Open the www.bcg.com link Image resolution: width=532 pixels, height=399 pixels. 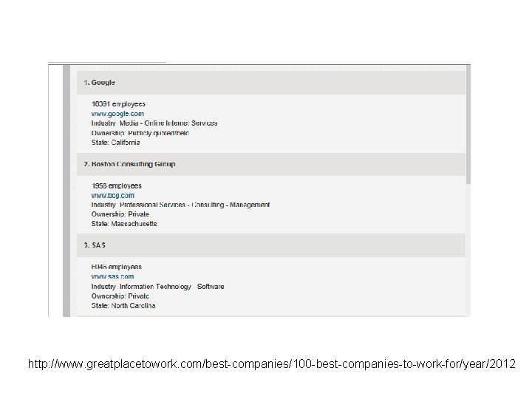[112, 195]
